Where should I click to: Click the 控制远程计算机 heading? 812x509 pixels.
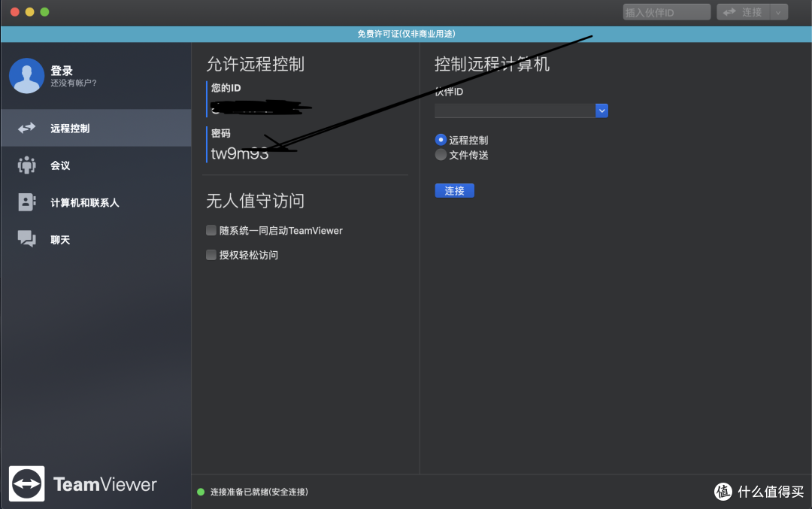(492, 64)
